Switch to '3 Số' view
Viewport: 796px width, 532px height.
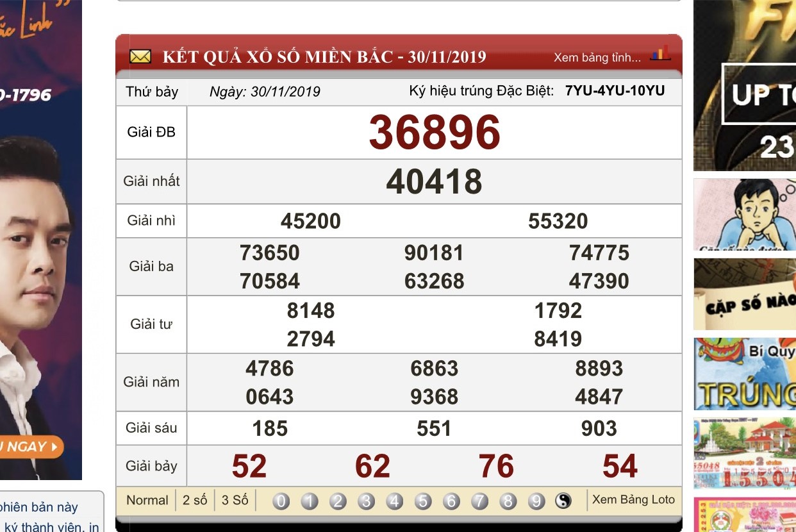point(235,500)
